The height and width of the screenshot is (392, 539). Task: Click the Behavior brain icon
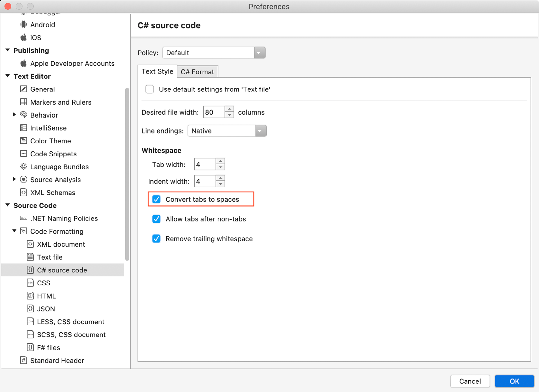tap(23, 115)
